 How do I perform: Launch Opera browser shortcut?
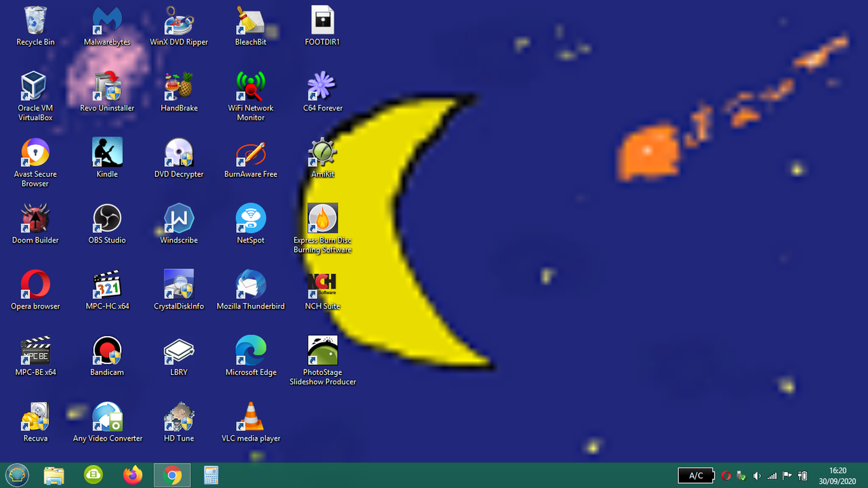(35, 285)
